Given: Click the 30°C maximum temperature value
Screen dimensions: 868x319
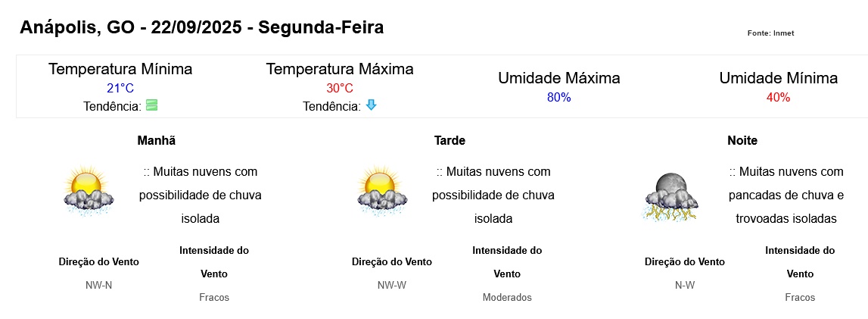Looking at the screenshot, I should click(339, 88).
